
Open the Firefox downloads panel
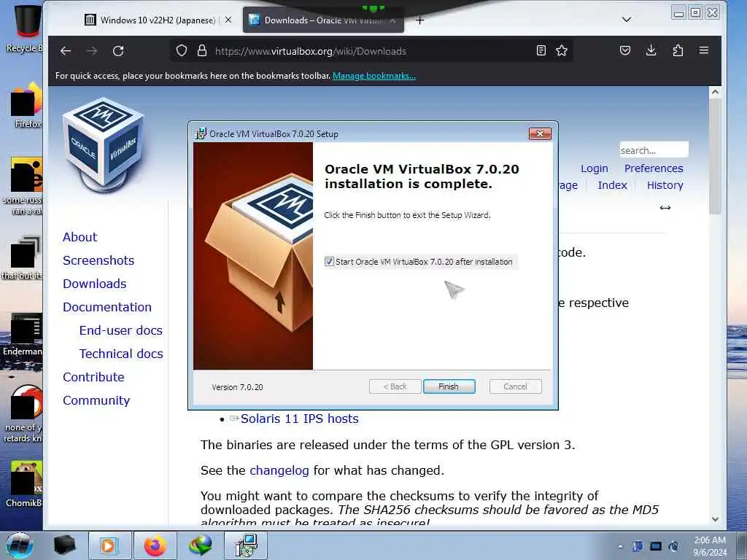(651, 50)
